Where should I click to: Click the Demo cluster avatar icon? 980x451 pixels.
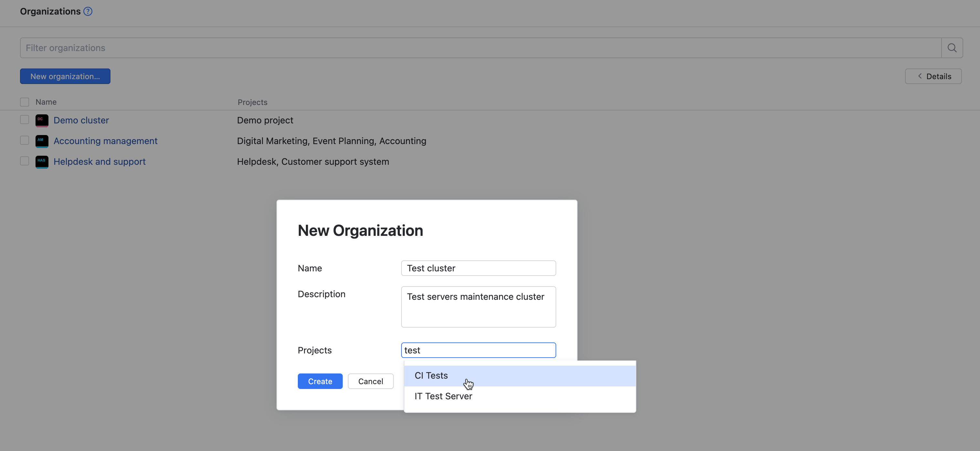[x=41, y=120]
